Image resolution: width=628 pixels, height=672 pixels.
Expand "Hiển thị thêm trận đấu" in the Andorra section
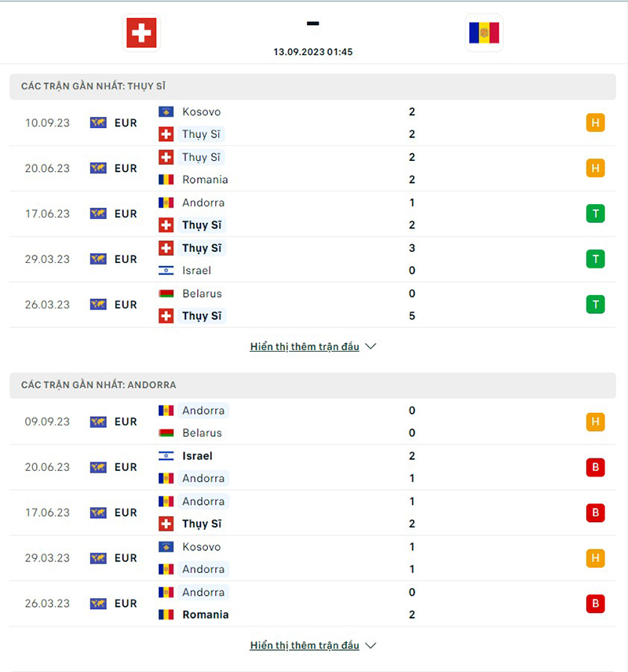coord(305,645)
